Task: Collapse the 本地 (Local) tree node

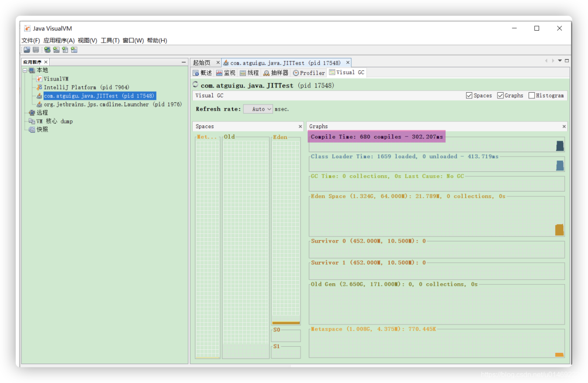Action: coord(25,70)
